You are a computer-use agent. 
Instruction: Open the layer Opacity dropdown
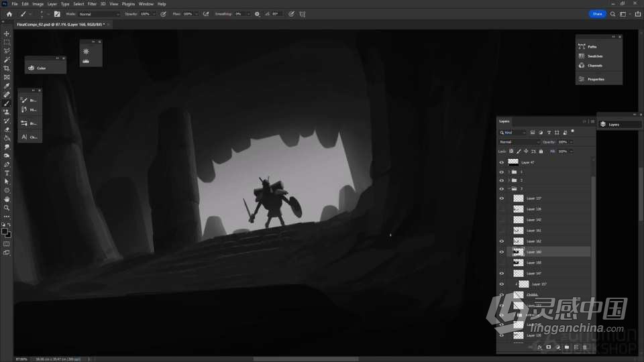pyautogui.click(x=572, y=142)
